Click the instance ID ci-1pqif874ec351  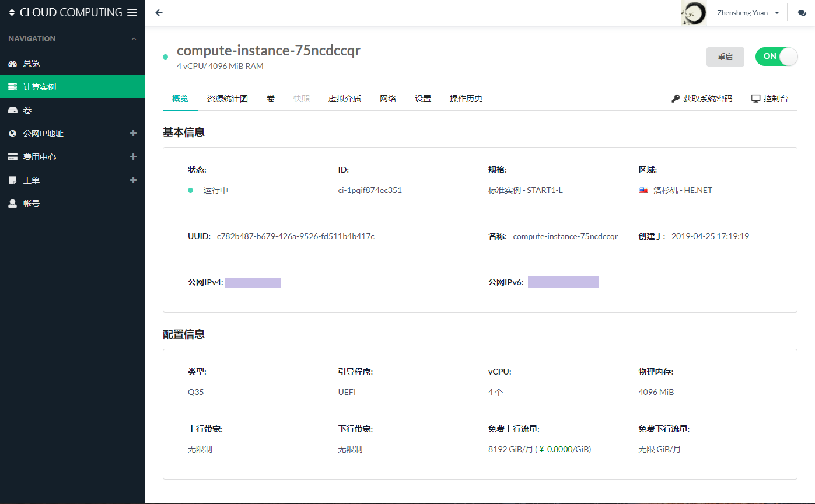[370, 190]
